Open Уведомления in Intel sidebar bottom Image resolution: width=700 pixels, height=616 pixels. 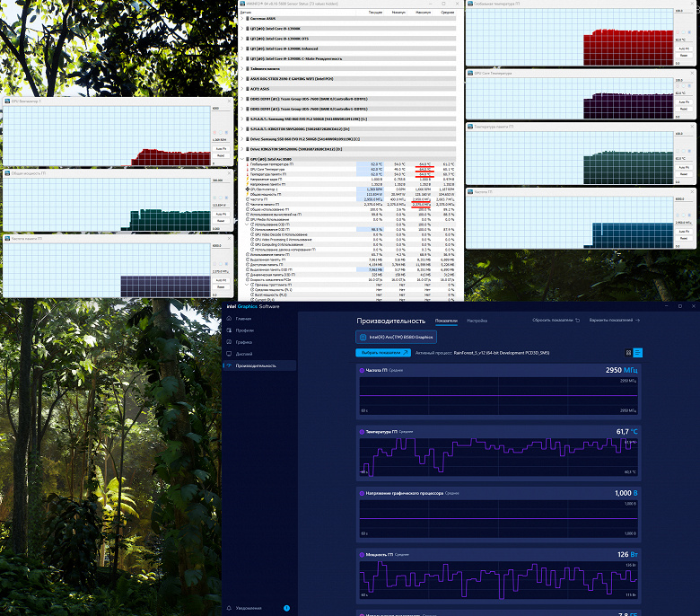click(x=249, y=609)
